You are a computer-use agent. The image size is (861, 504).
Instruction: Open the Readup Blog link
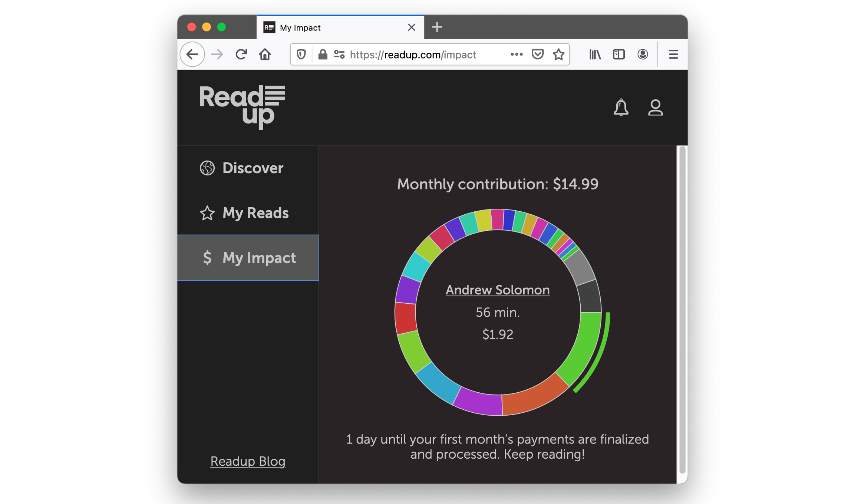[248, 461]
